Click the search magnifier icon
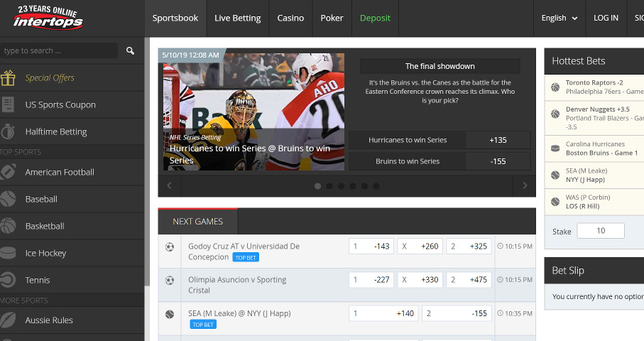The height and width of the screenshot is (341, 644). tap(130, 50)
